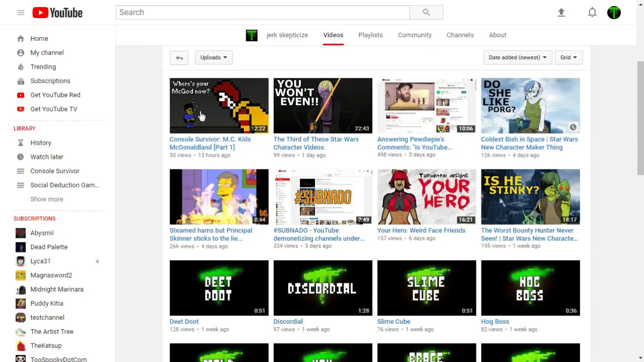Open the notifications bell
The width and height of the screenshot is (644, 362).
coord(592,13)
